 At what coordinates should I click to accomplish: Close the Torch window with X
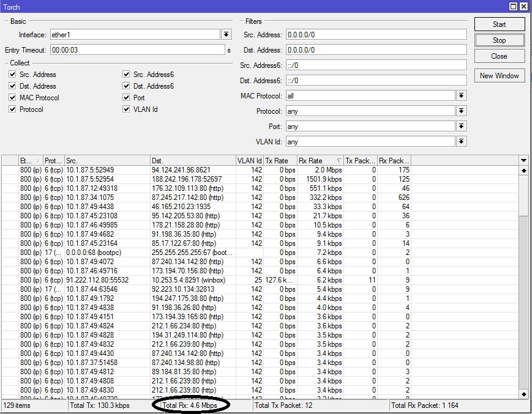[x=523, y=7]
